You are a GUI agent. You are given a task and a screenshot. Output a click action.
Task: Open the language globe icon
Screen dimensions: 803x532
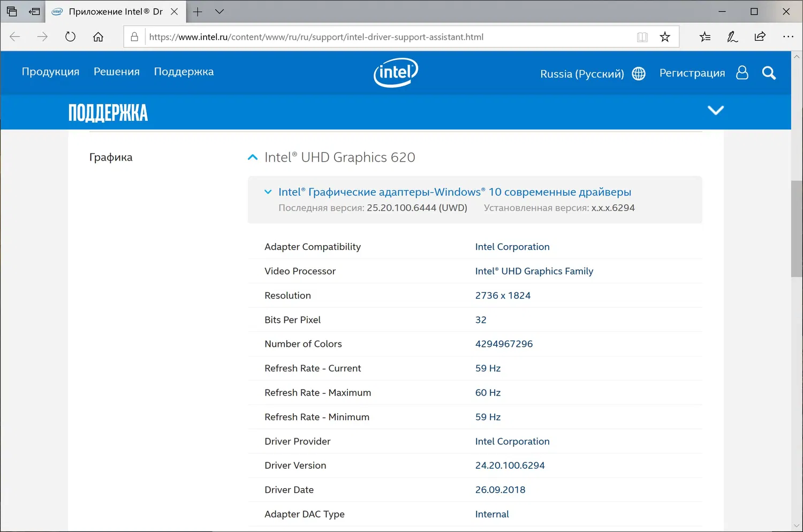click(x=638, y=73)
